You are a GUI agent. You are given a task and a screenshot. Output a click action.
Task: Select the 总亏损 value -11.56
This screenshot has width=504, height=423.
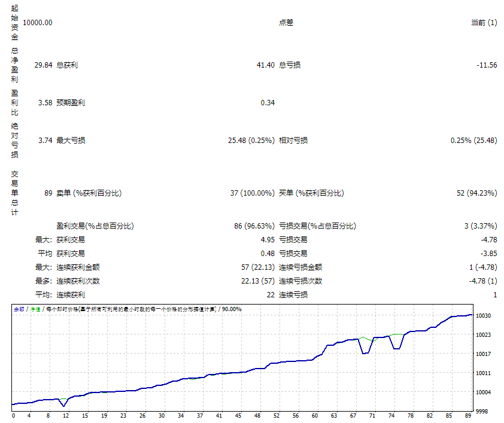(x=487, y=65)
